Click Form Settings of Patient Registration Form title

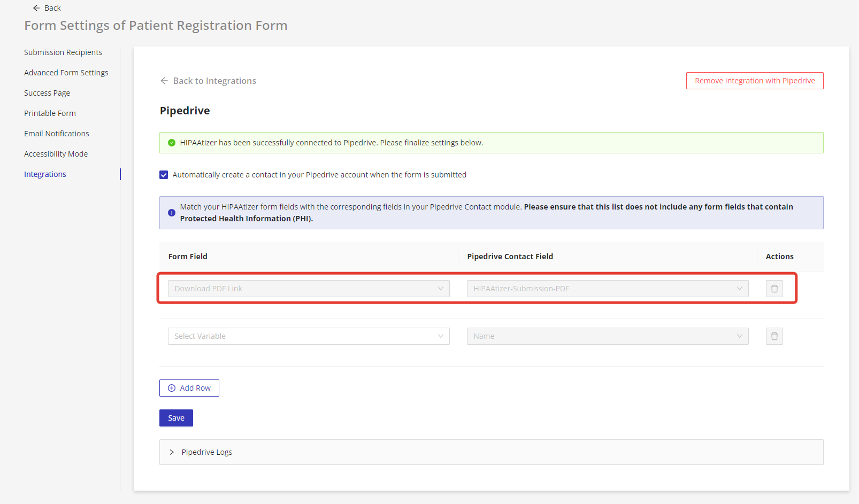coord(156,26)
